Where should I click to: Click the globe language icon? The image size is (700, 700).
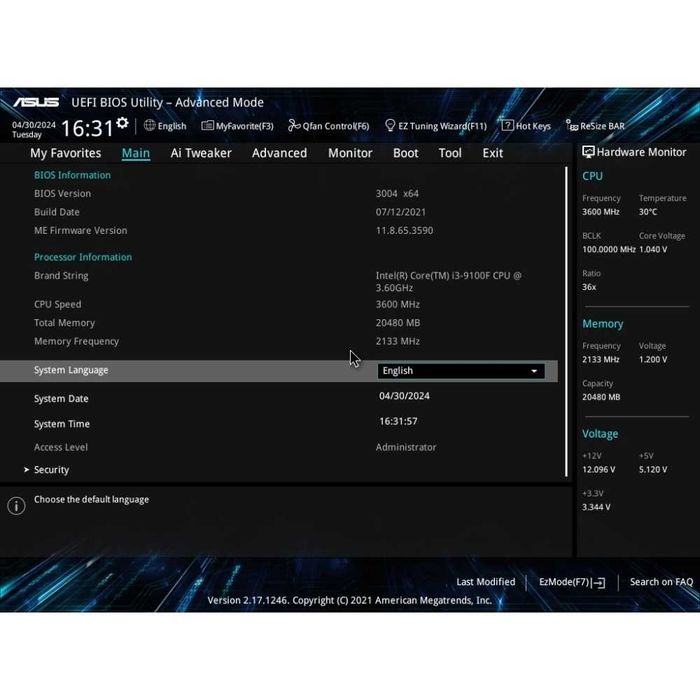[x=150, y=125]
